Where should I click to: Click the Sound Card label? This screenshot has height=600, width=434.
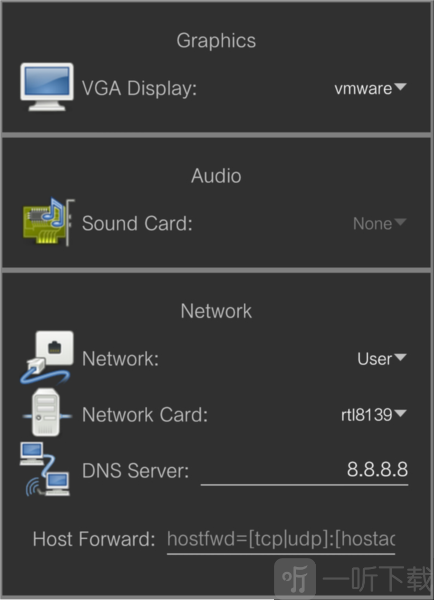click(137, 223)
